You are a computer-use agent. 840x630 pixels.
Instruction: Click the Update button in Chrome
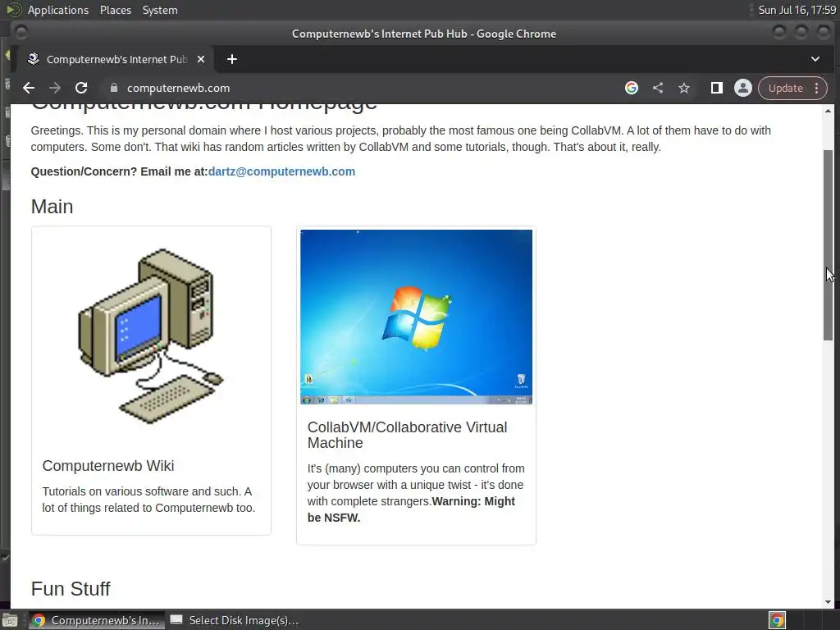[x=785, y=88]
